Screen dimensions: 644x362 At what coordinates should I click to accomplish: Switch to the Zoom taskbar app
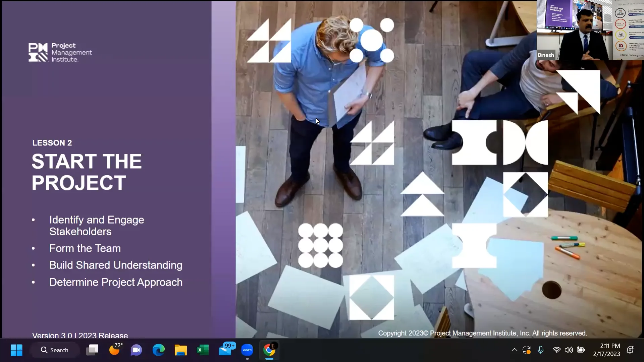coord(247,350)
